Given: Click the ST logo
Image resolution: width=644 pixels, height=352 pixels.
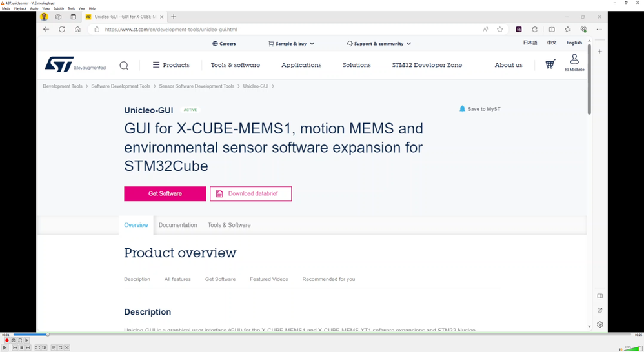Looking at the screenshot, I should tap(75, 64).
